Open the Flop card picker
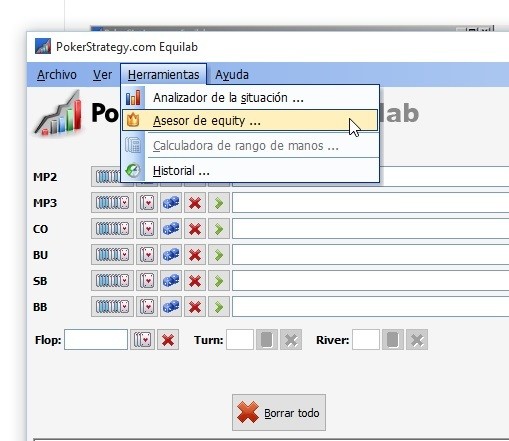The image size is (509, 441). (142, 340)
